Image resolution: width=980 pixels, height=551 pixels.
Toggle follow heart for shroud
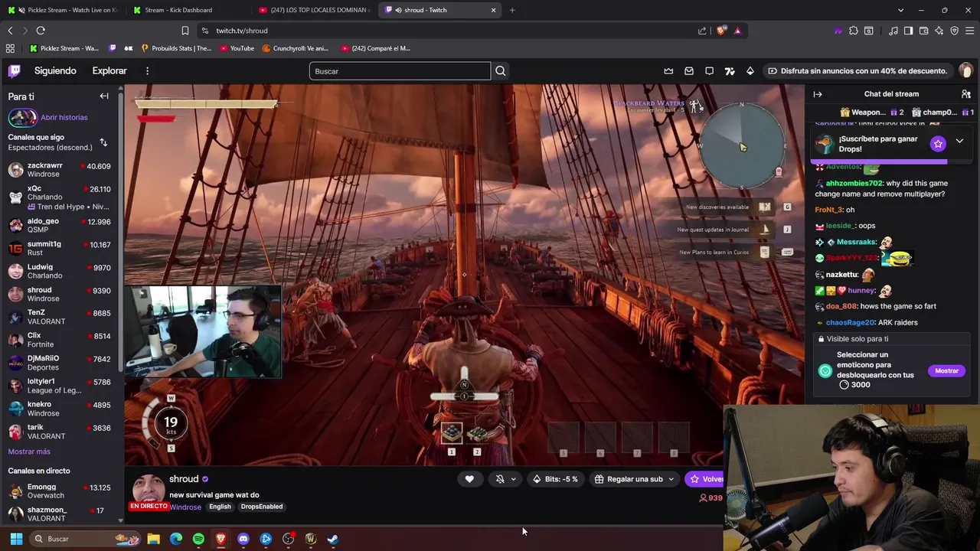coord(469,479)
